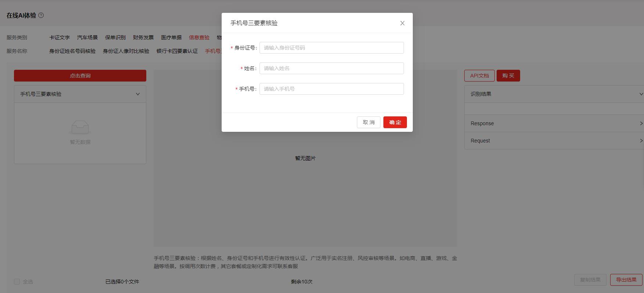Select the 财务发票 category tab
644x293 pixels.
tap(143, 37)
